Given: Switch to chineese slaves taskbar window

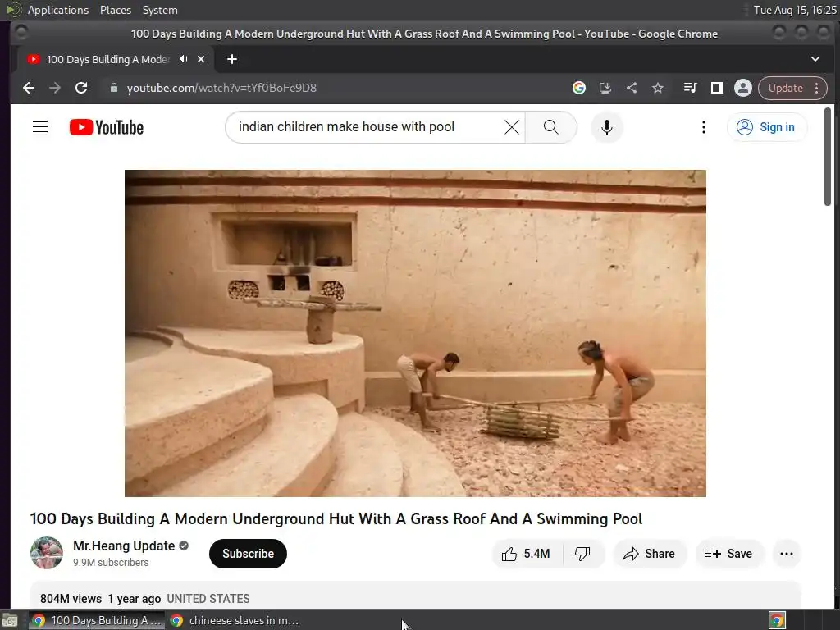Looking at the screenshot, I should [x=235, y=620].
